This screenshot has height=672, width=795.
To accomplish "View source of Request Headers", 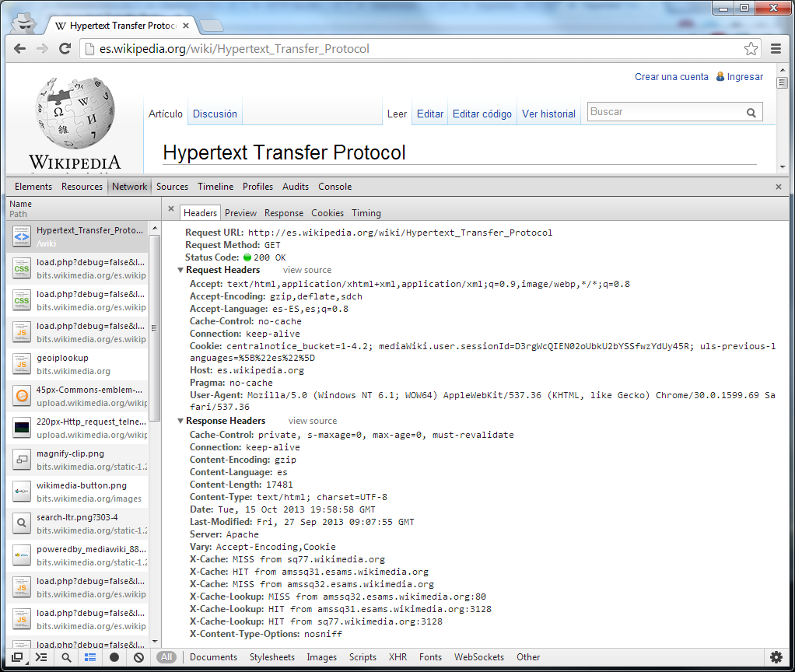I will pos(306,271).
